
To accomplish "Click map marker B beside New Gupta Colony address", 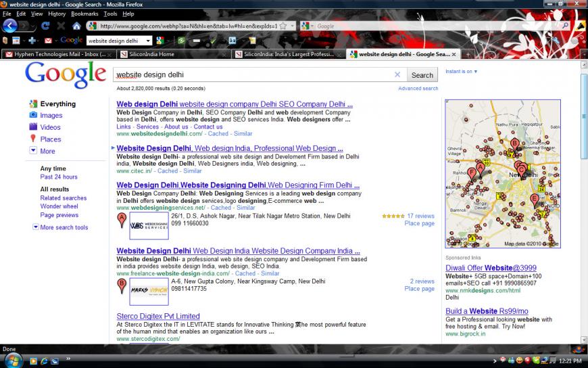I will [122, 285].
